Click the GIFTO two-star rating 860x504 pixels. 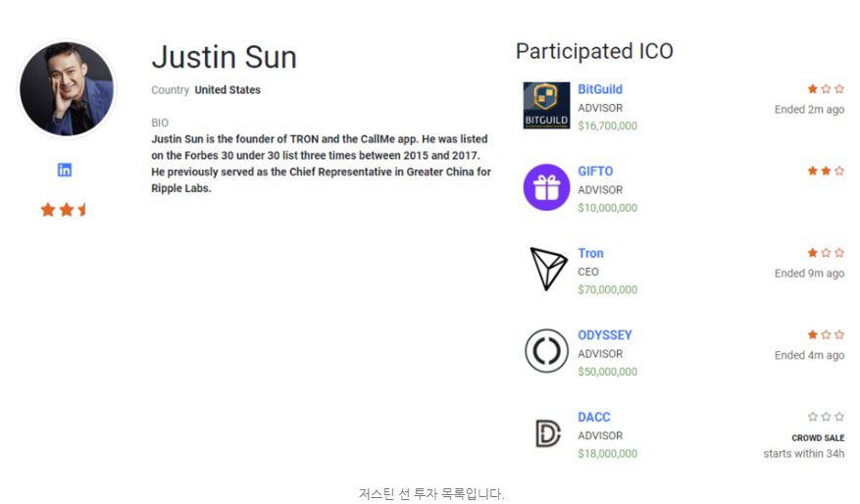click(826, 172)
